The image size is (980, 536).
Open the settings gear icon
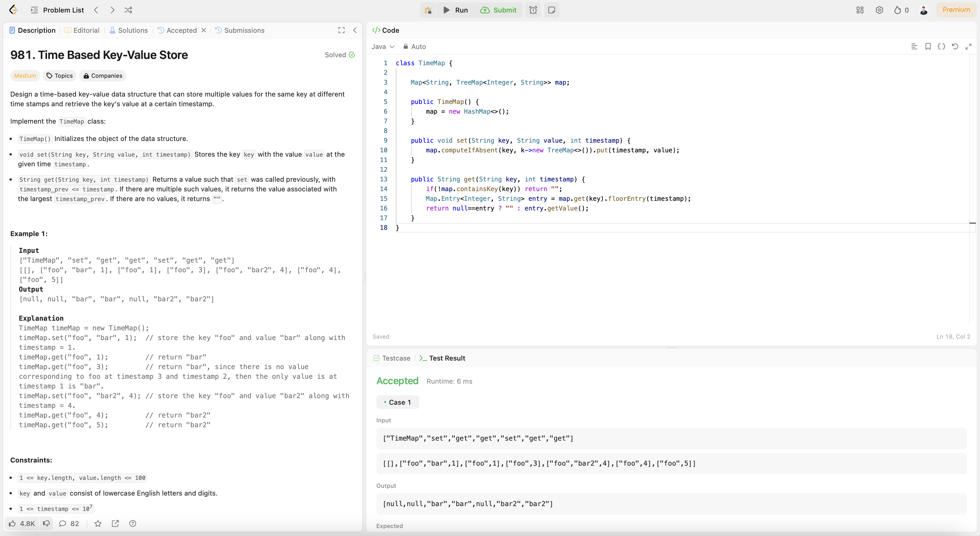(879, 10)
